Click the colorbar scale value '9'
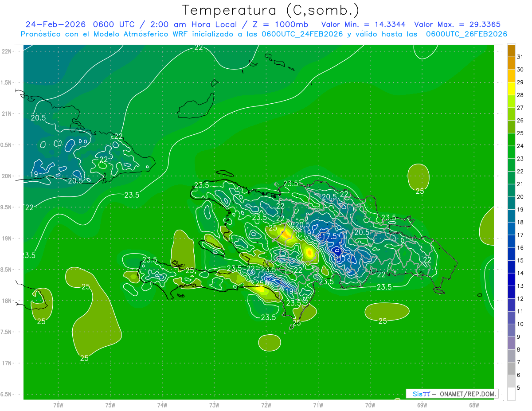 click(x=519, y=337)
